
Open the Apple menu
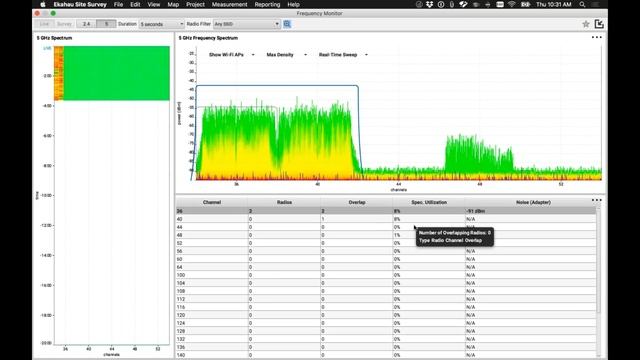pyautogui.click(x=43, y=4)
